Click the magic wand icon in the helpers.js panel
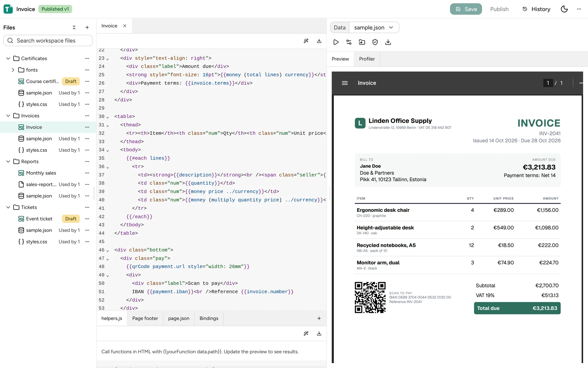The width and height of the screenshot is (588, 368). click(x=306, y=333)
